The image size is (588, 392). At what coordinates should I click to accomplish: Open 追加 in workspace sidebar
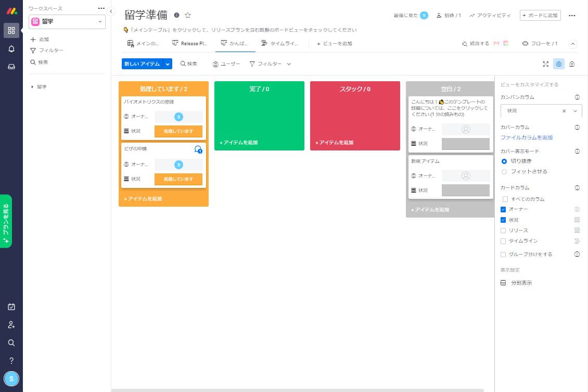click(x=40, y=40)
